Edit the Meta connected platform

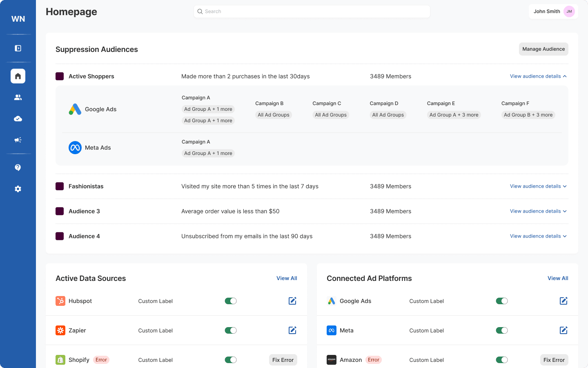coord(563,330)
